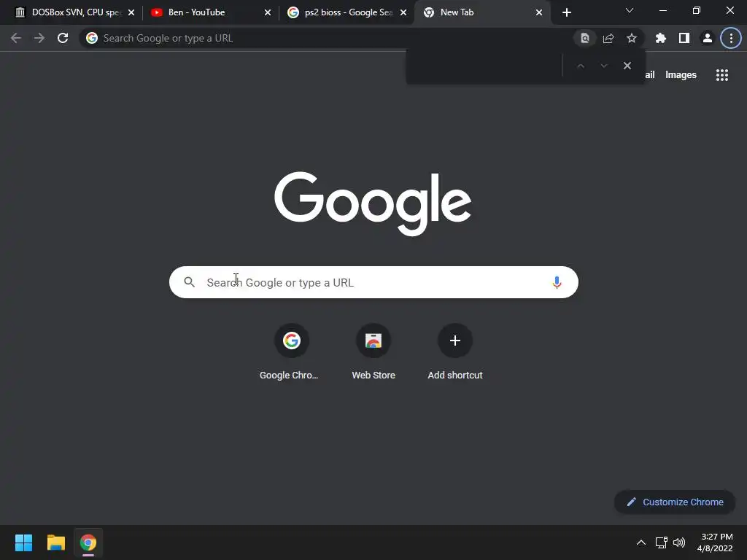
Task: Open the network tray icon
Action: click(x=661, y=542)
